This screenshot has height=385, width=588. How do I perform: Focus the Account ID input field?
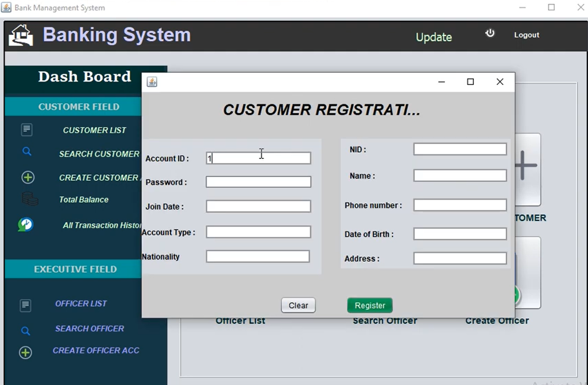(x=258, y=158)
